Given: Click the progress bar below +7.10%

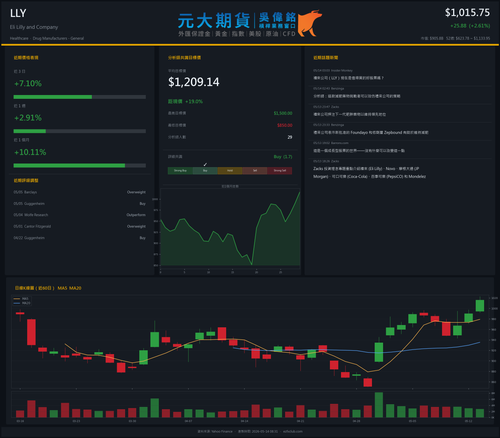Looking at the screenshot, I should pyautogui.click(x=80, y=97).
